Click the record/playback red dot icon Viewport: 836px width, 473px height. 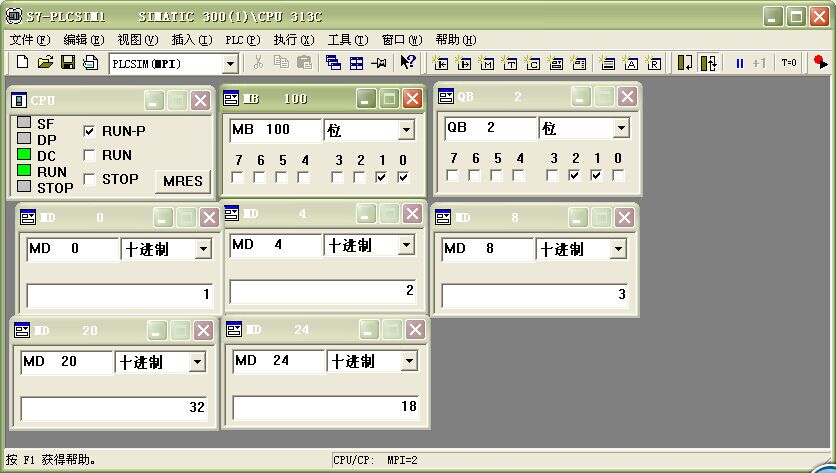820,63
